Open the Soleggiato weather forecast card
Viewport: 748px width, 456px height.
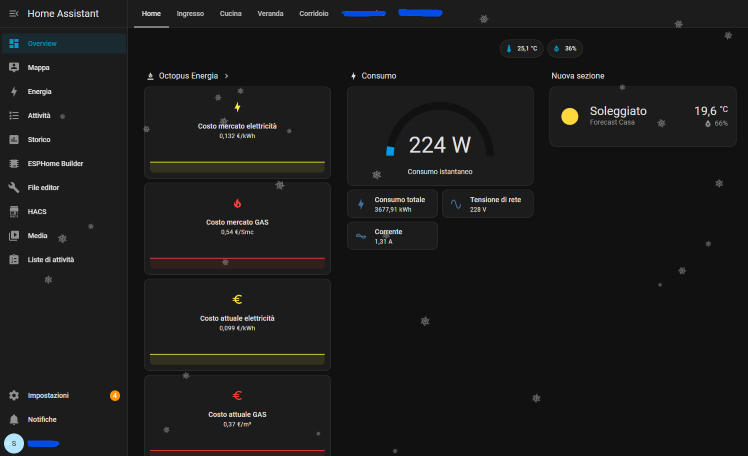646,116
